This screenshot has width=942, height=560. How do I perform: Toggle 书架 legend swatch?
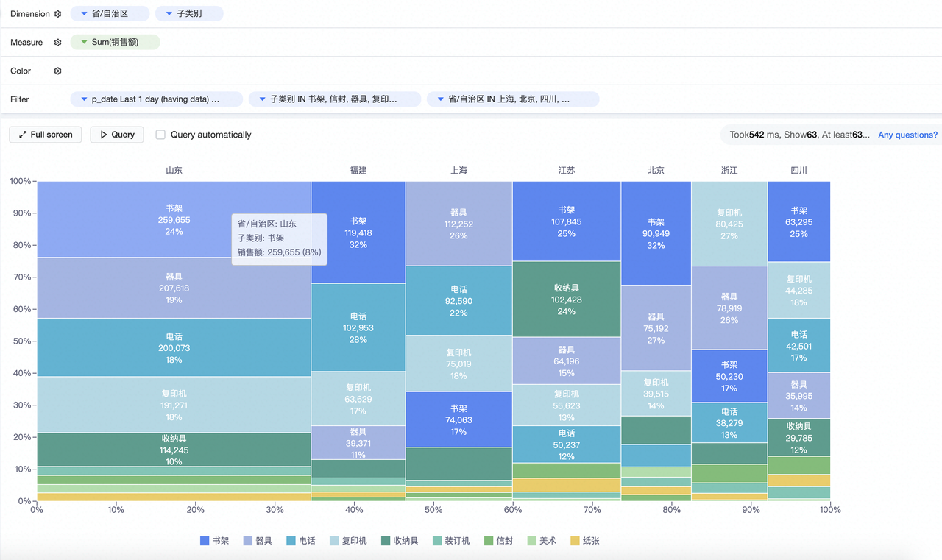(205, 541)
